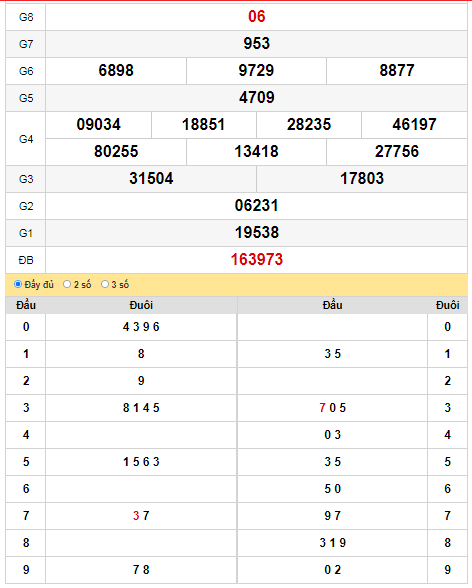Click the G5 row label
The image size is (472, 588).
[x=26, y=98]
